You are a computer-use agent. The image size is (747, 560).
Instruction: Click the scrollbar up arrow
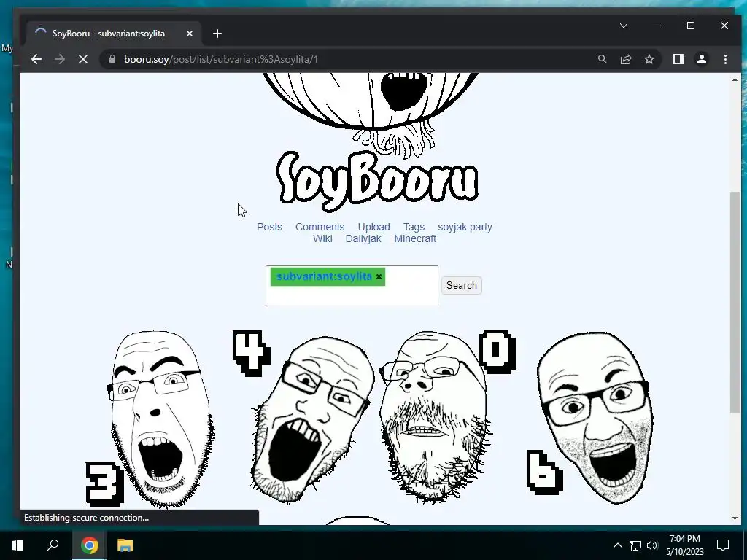pos(735,79)
